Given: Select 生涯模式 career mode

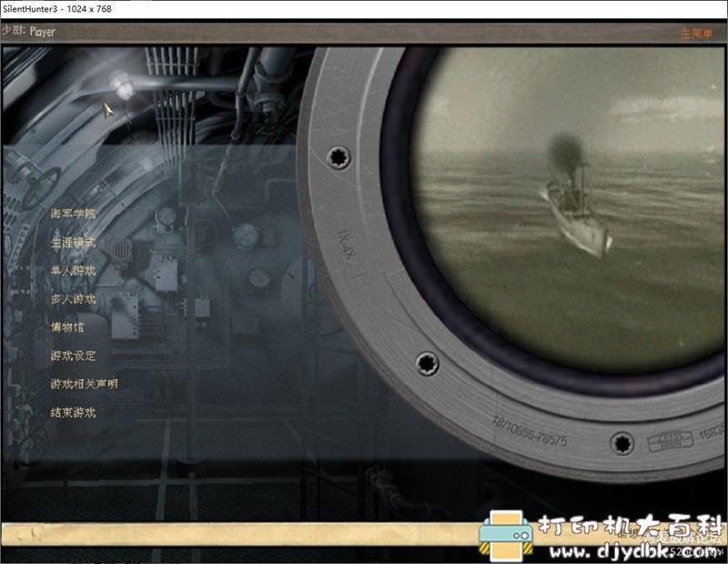Looking at the screenshot, I should 73,242.
